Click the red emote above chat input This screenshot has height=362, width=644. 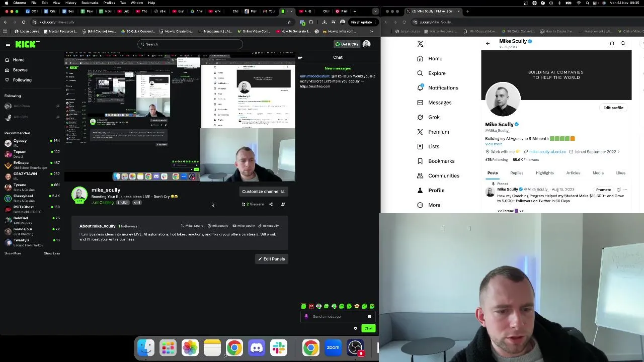click(311, 306)
